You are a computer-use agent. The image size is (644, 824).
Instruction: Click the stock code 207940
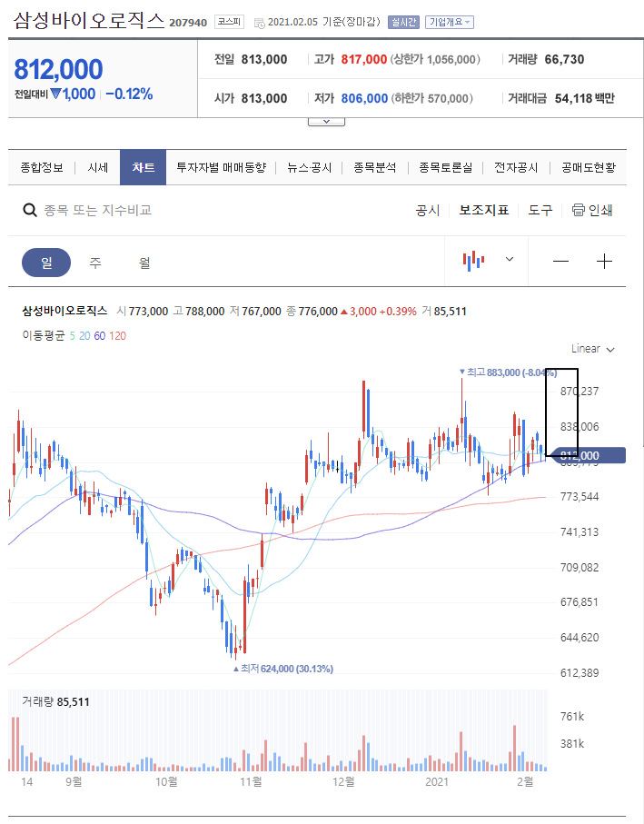coord(188,23)
